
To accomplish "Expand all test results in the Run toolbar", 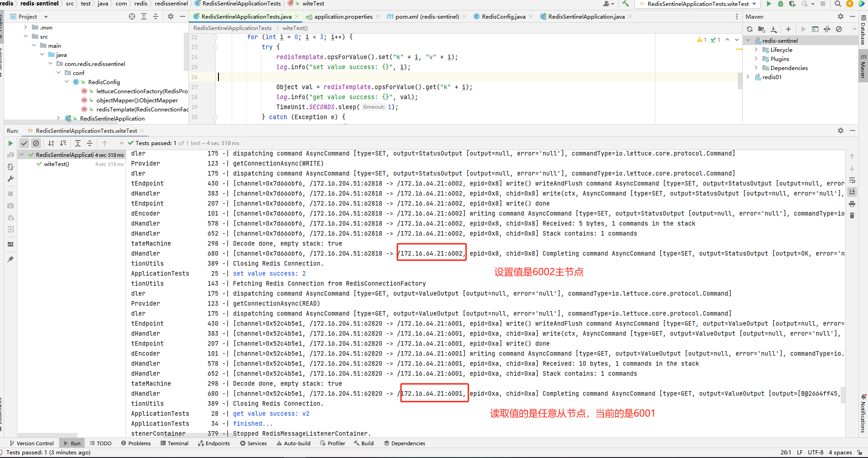I will (x=78, y=143).
